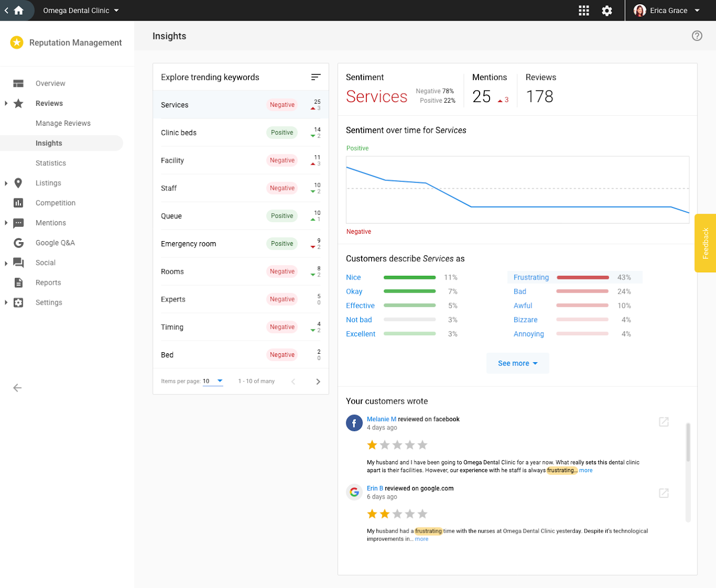Collapse sidebar with the left arrow icon
This screenshot has height=588, width=716.
pyautogui.click(x=17, y=388)
